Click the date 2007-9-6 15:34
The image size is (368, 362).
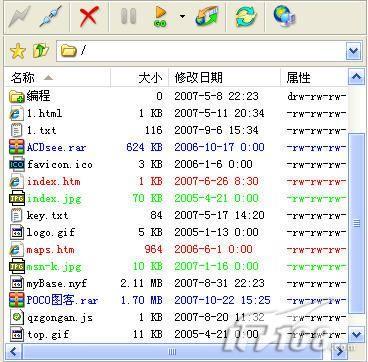pyautogui.click(x=216, y=130)
